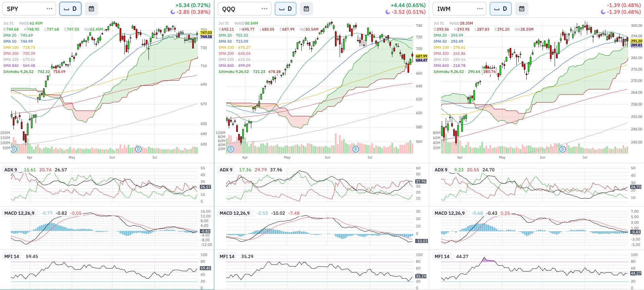
Task: Select the SMA 200 legend on QQQ chart
Action: point(234,53)
